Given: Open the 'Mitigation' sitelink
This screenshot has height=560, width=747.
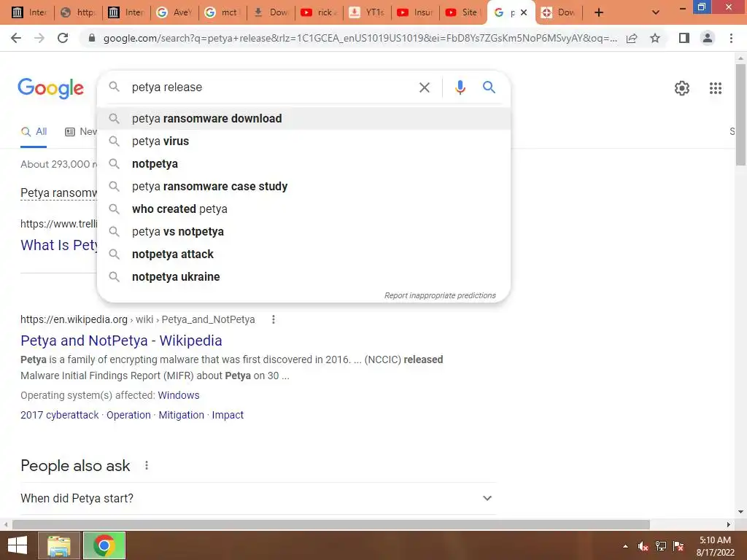Looking at the screenshot, I should coord(181,415).
